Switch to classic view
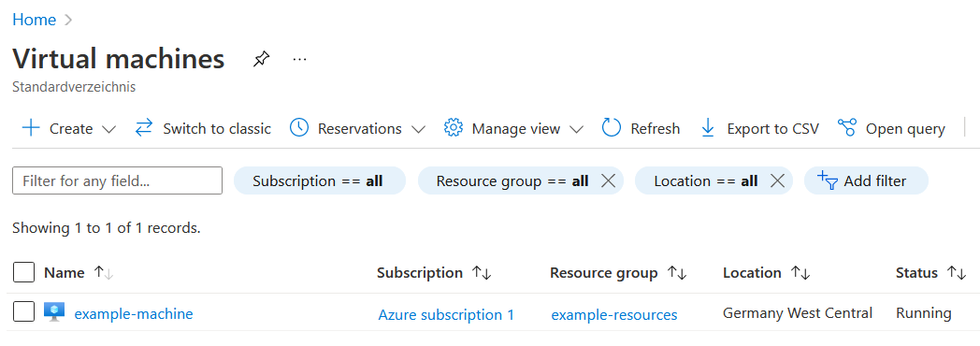 coord(217,129)
